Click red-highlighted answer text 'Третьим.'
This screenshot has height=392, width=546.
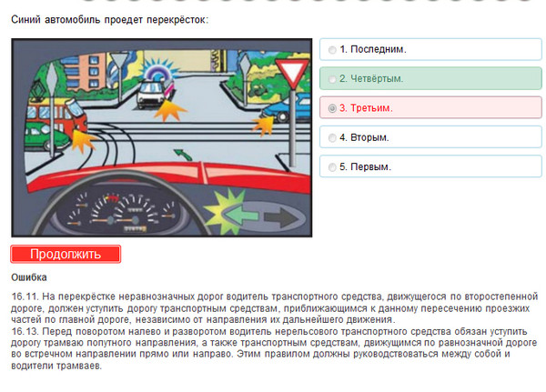tap(371, 108)
